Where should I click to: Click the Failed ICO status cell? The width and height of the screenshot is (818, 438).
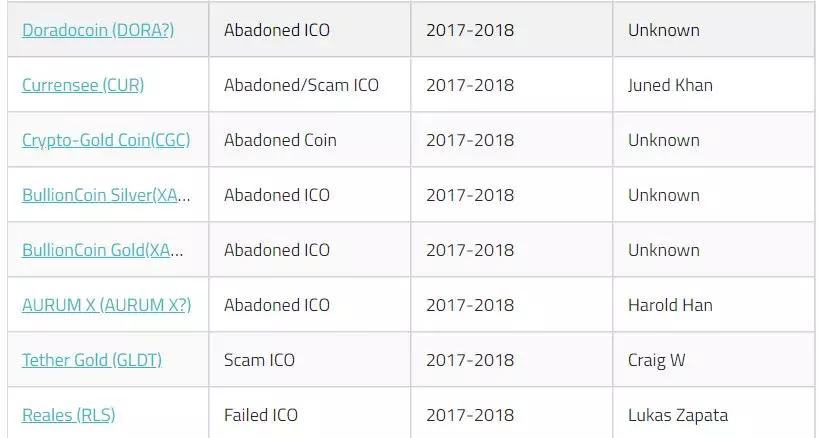coord(261,415)
